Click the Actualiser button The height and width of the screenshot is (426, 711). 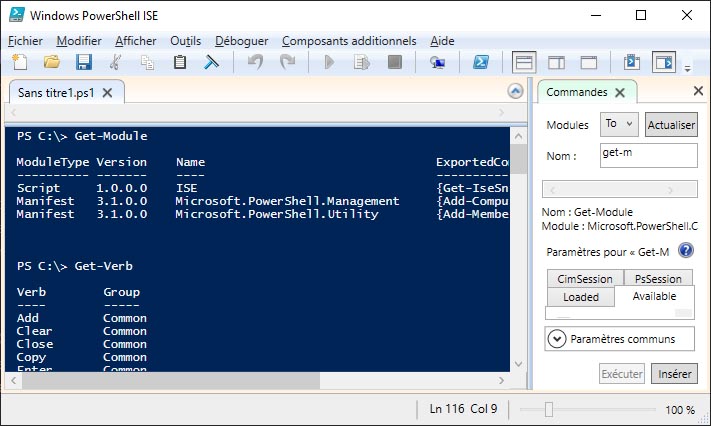tap(671, 124)
